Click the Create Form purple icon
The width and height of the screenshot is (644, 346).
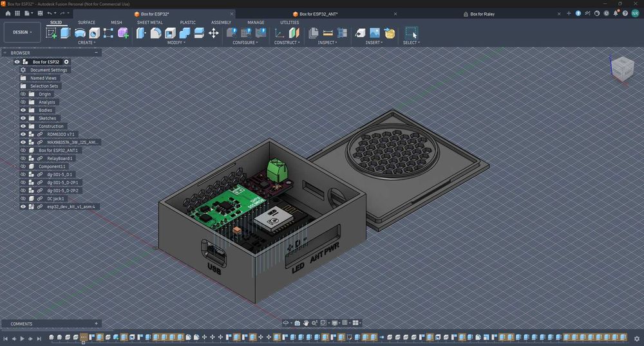pyautogui.click(x=123, y=33)
